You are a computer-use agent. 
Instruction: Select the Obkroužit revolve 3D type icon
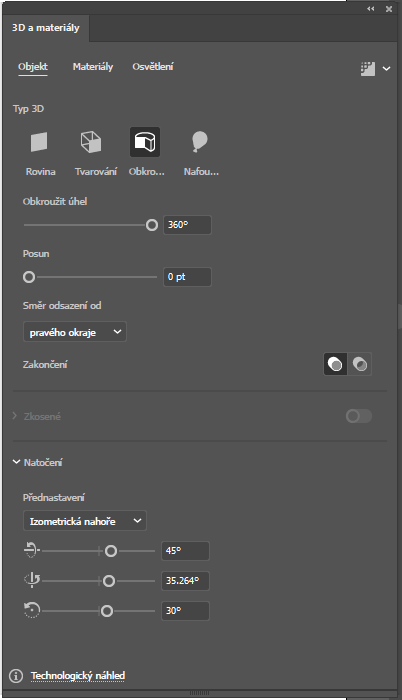click(145, 142)
